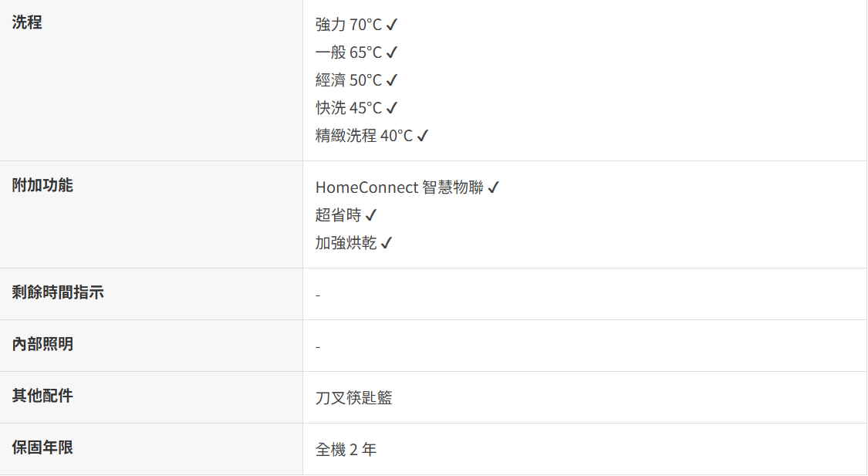
Task: Select the 其他配件 row label
Action: click(42, 396)
